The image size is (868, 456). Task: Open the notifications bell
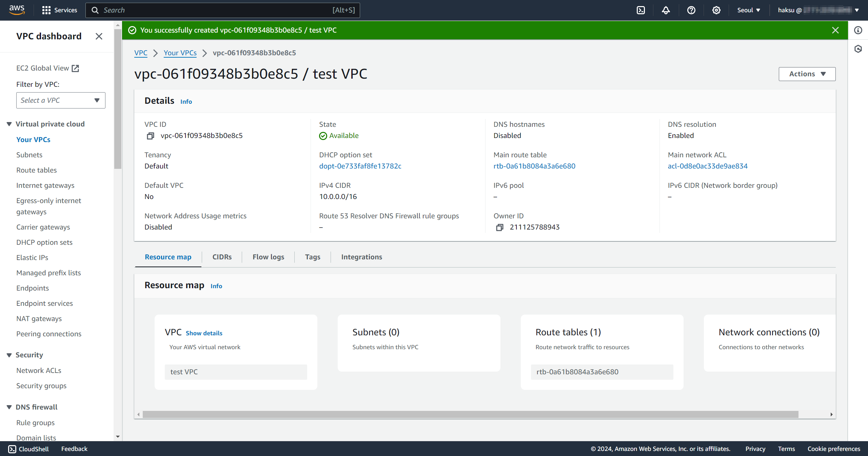point(666,10)
